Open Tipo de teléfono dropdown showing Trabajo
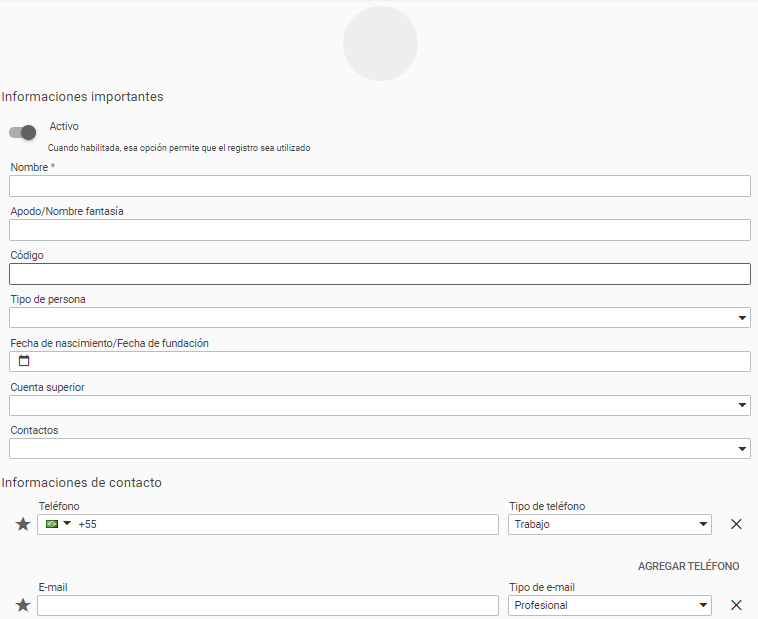Image resolution: width=758 pixels, height=619 pixels. (x=610, y=525)
